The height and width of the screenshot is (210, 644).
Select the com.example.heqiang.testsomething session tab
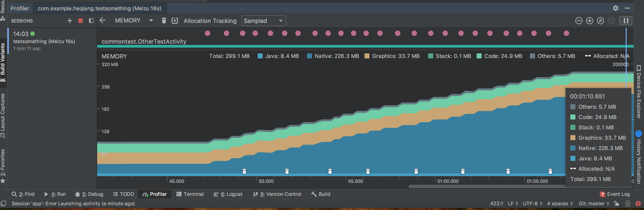click(x=100, y=8)
